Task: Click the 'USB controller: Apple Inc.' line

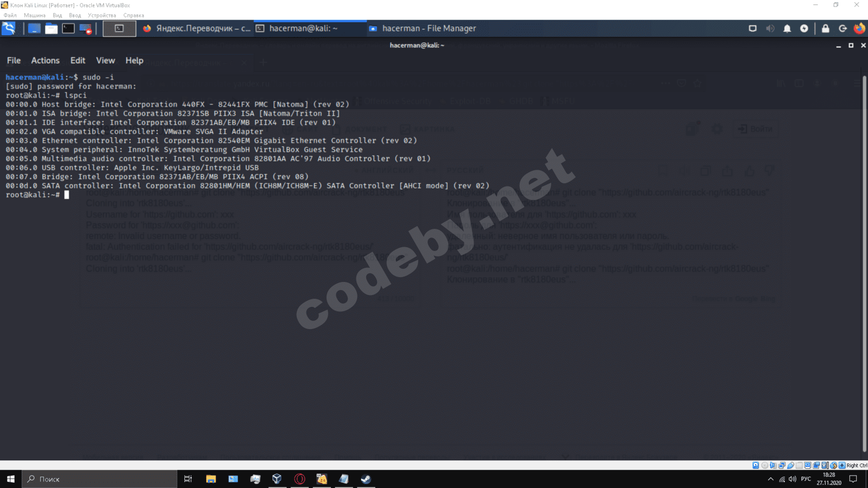Action: (x=132, y=168)
